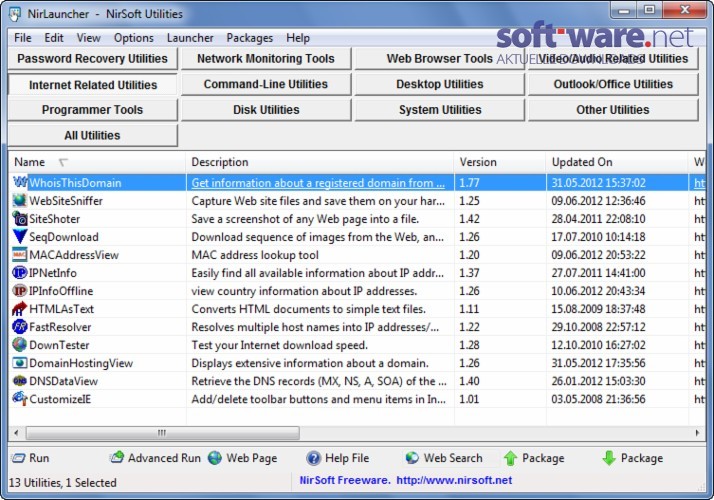Open the Help menu
Screen dimensions: 714x500
pos(298,38)
